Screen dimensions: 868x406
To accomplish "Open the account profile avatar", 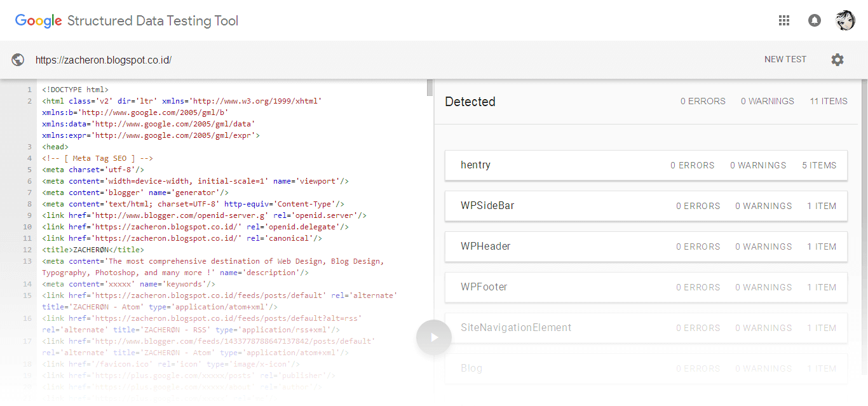I will tap(845, 20).
